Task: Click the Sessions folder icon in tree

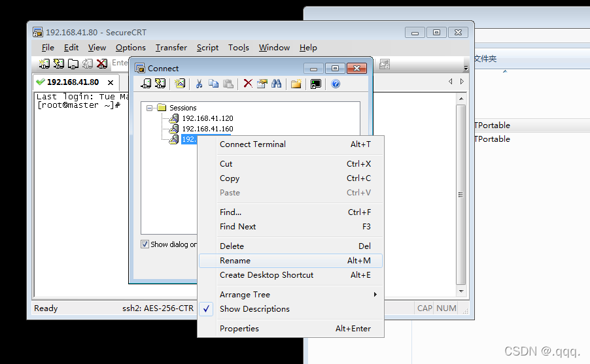Action: pos(162,108)
